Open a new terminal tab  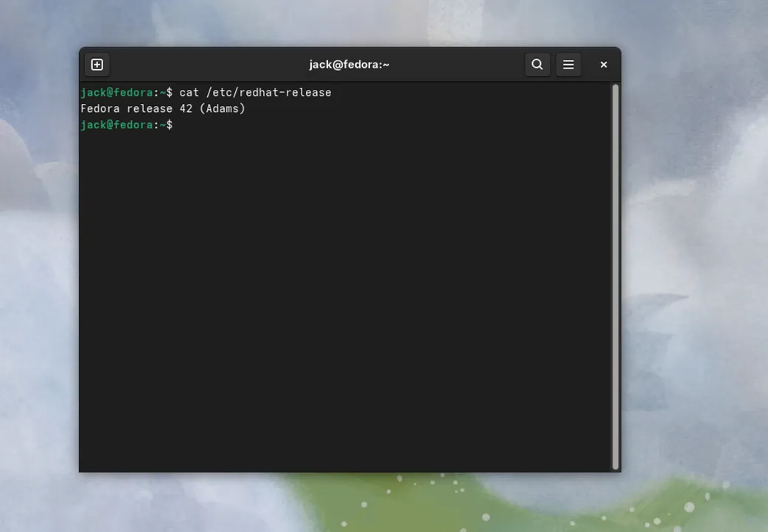97,65
